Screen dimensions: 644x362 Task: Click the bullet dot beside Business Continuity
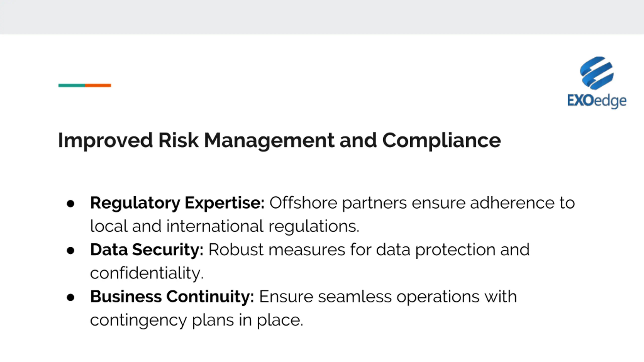point(70,297)
